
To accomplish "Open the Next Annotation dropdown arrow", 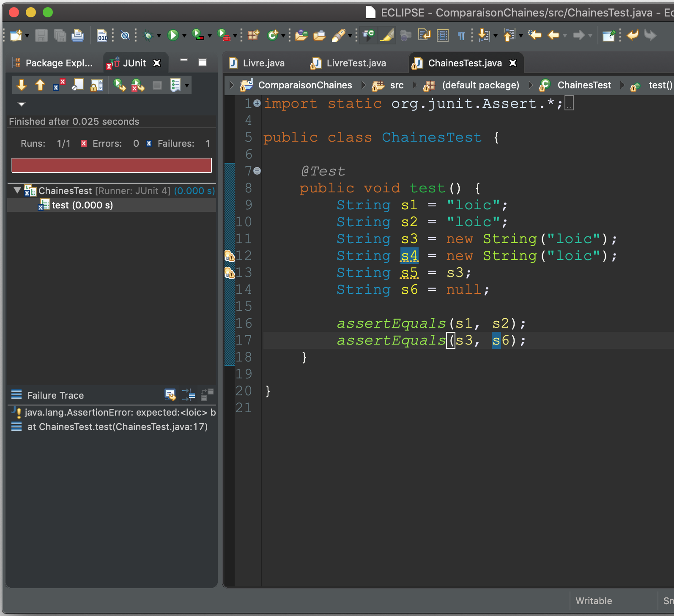I will click(x=496, y=36).
